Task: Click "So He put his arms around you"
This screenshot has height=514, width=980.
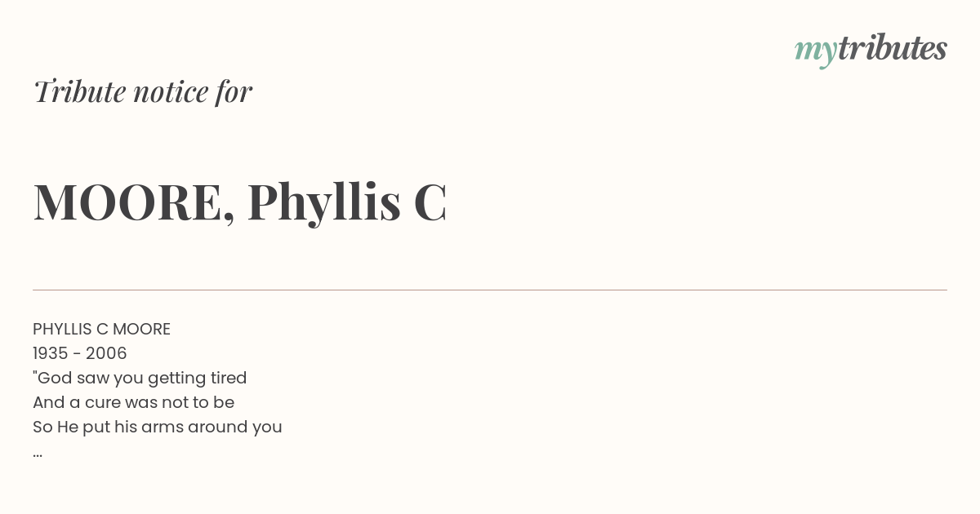Action: (158, 427)
